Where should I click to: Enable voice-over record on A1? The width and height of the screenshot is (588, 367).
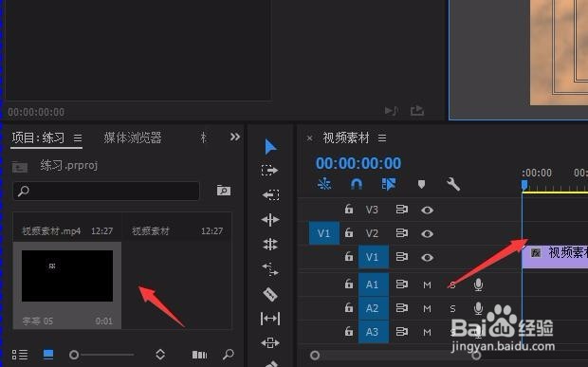tap(478, 284)
